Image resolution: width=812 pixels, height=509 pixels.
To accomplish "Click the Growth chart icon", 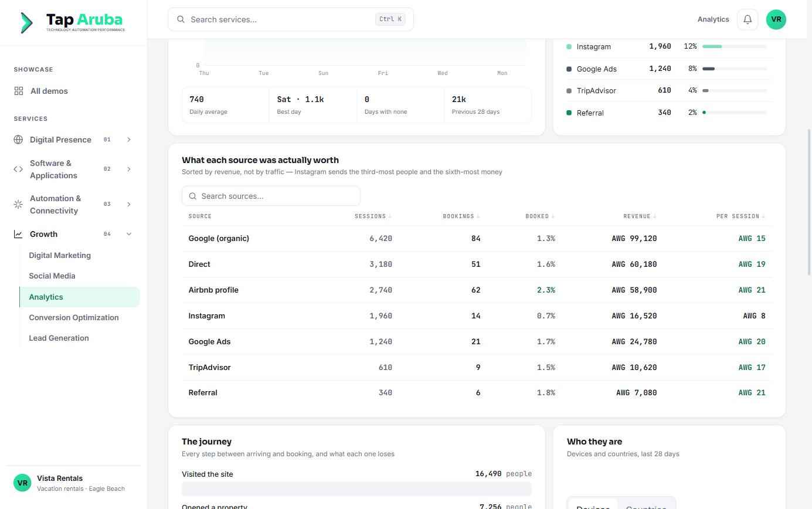I will [18, 234].
